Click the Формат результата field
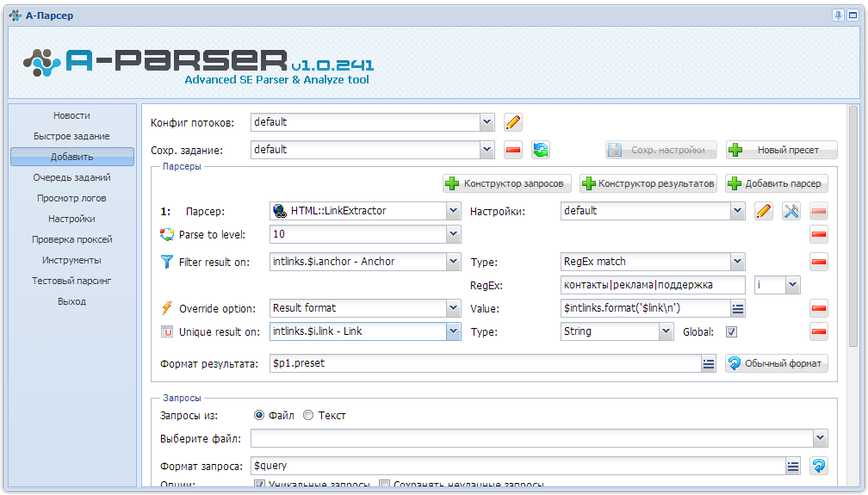The height and width of the screenshot is (495, 868). (486, 364)
